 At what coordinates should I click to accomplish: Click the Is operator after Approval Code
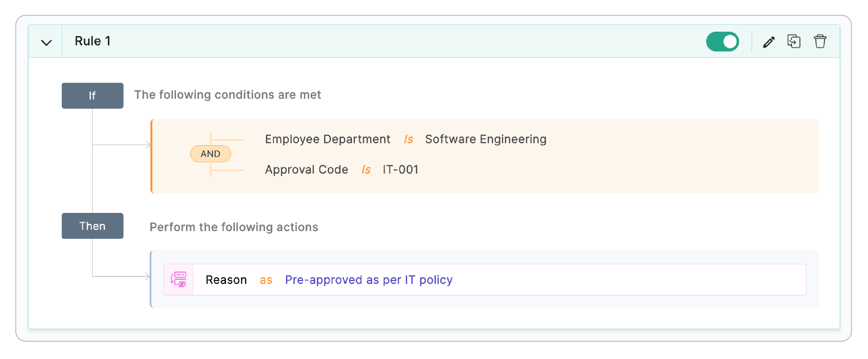(x=366, y=169)
